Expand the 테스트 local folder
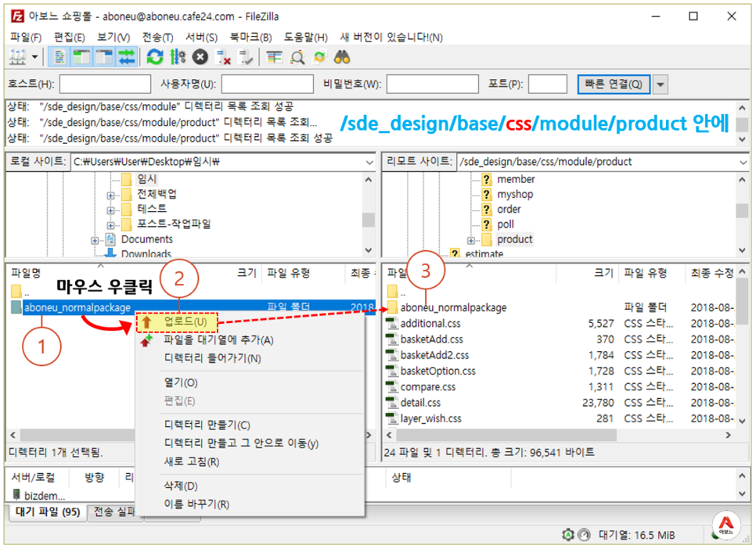 [110, 210]
